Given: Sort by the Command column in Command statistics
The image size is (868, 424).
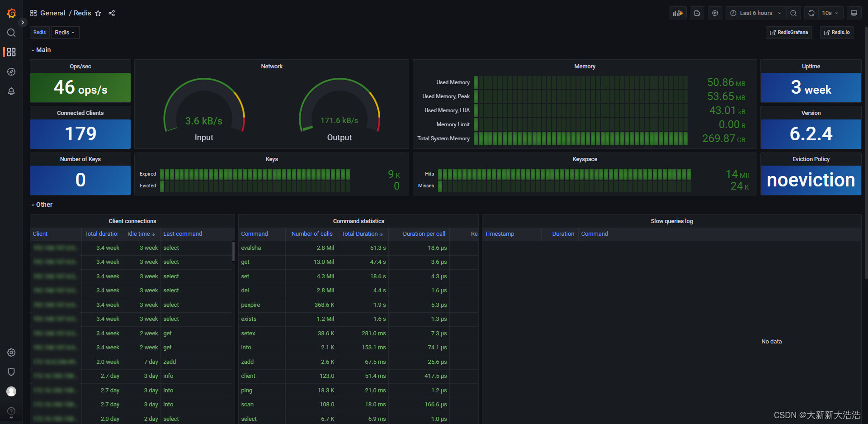Looking at the screenshot, I should pyautogui.click(x=255, y=234).
